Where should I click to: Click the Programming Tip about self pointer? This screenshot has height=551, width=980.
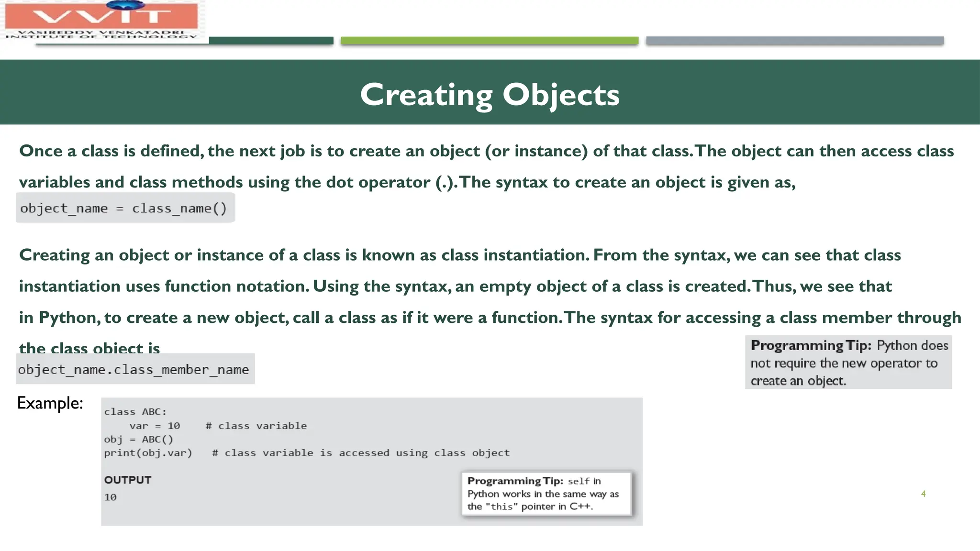click(x=546, y=494)
